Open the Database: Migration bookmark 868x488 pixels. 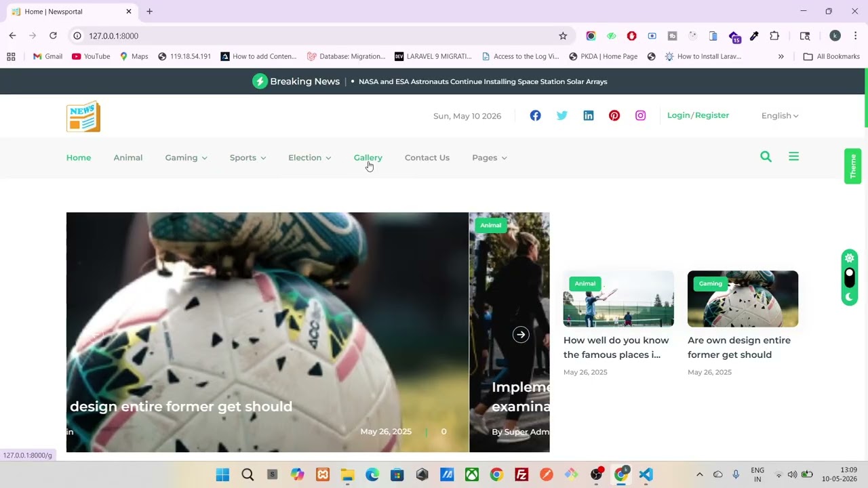(x=346, y=56)
